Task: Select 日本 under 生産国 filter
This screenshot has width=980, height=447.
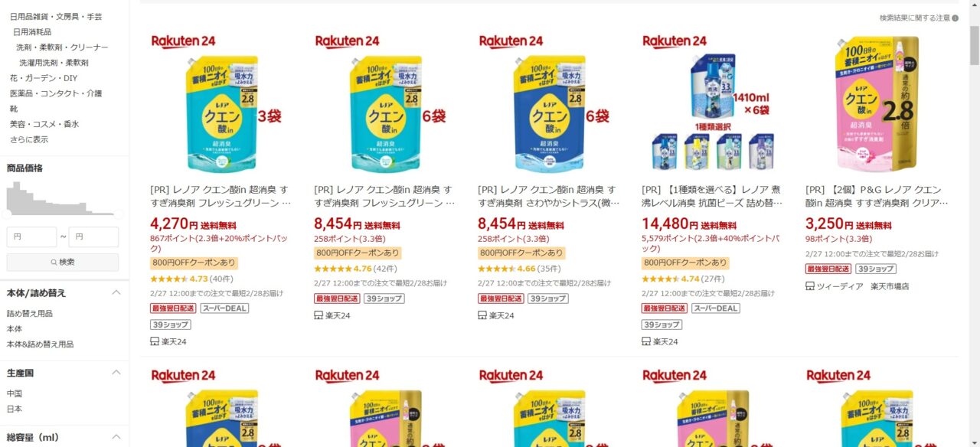Action: pyautogui.click(x=15, y=409)
